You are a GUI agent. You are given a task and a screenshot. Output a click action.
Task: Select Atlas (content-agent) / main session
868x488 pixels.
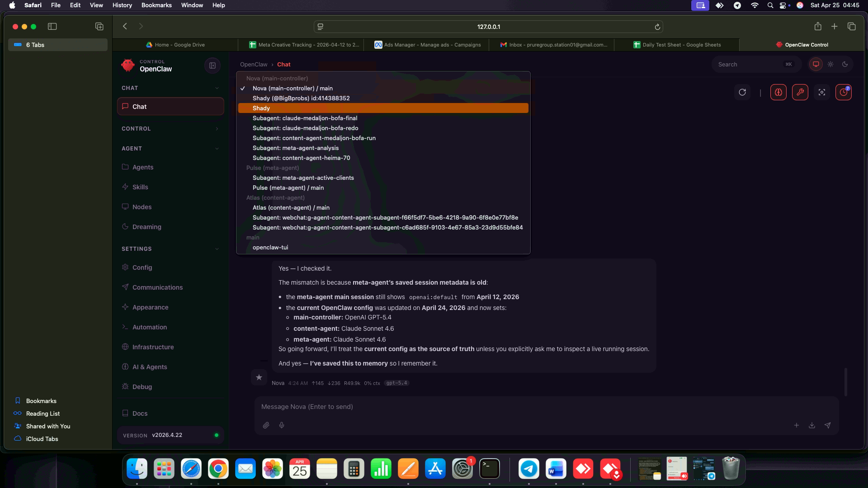pyautogui.click(x=383, y=207)
